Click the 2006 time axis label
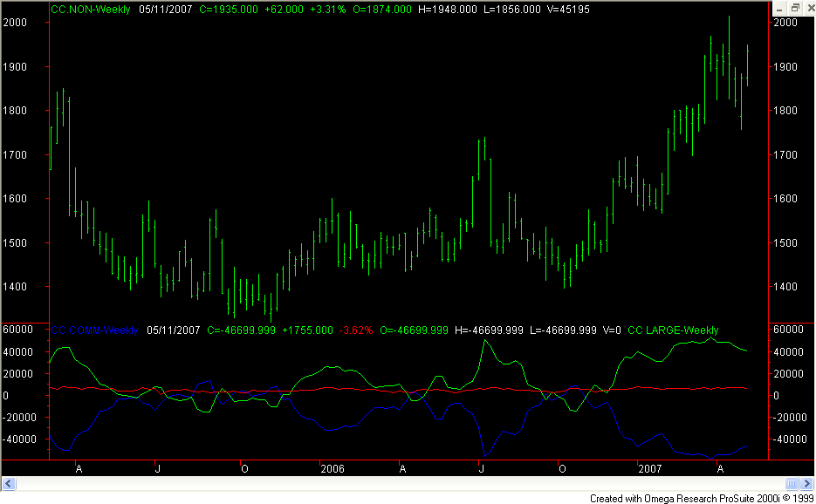The width and height of the screenshot is (816, 504). [332, 469]
